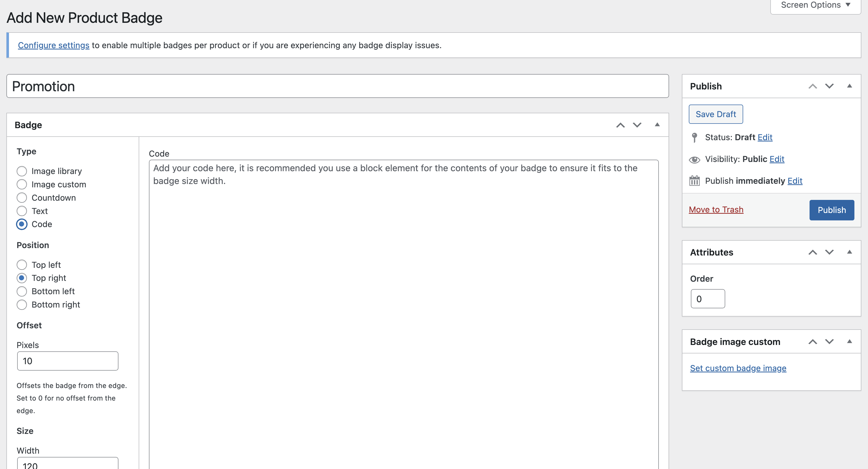Open Screen Options dropdown
Viewport: 868px width, 469px height.
815,5
